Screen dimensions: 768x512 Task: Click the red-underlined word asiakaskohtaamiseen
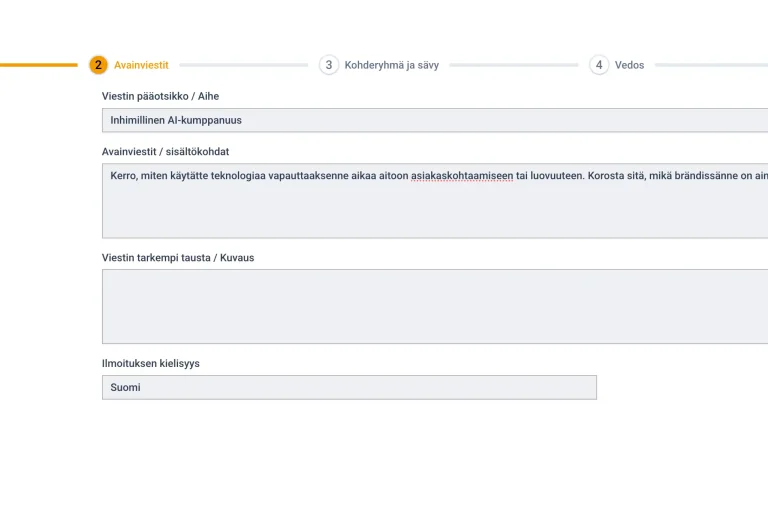(x=462, y=176)
